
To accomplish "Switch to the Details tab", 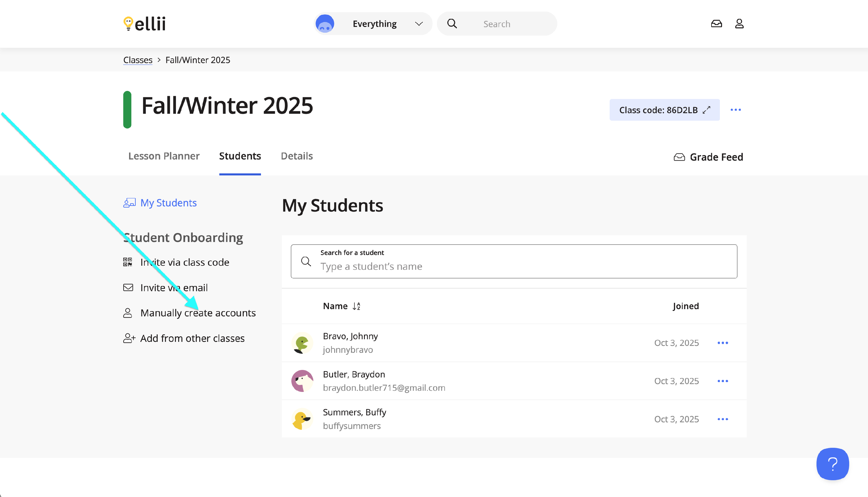I will pyautogui.click(x=297, y=156).
